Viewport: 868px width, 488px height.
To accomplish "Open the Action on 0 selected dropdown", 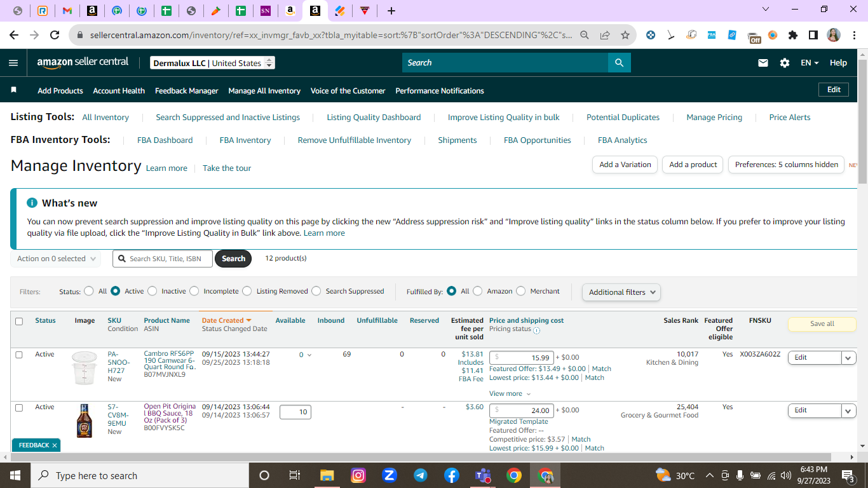I will point(56,259).
